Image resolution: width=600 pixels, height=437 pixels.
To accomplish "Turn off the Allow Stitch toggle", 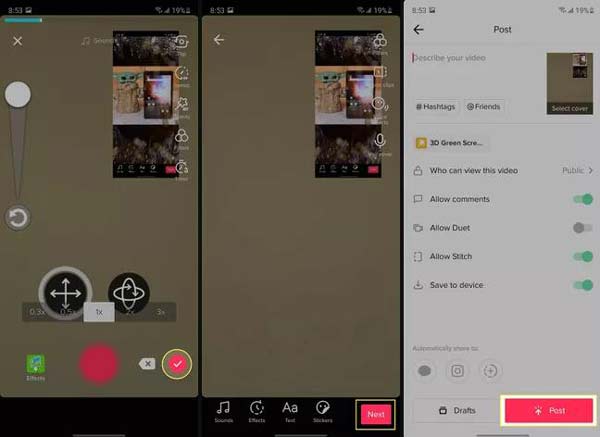I will [581, 257].
